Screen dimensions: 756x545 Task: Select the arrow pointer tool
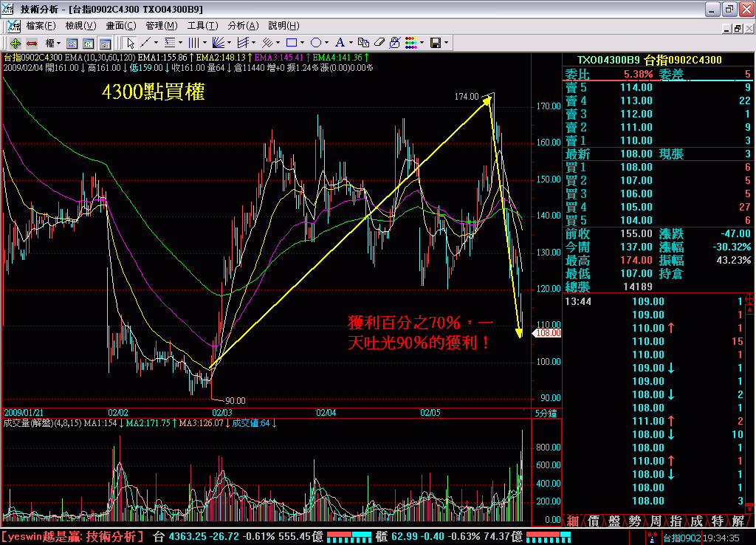pos(130,44)
